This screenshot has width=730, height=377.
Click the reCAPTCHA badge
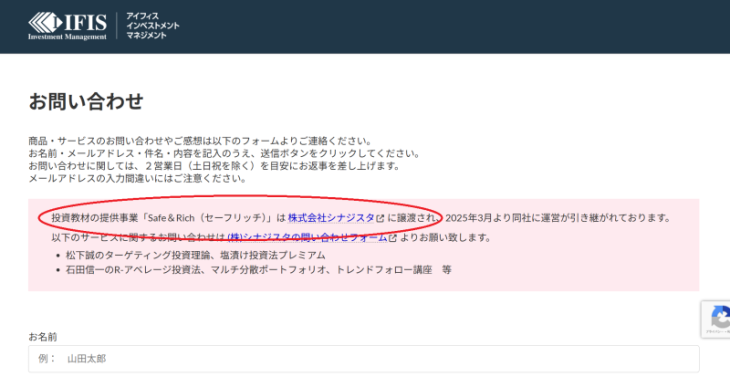(x=716, y=319)
